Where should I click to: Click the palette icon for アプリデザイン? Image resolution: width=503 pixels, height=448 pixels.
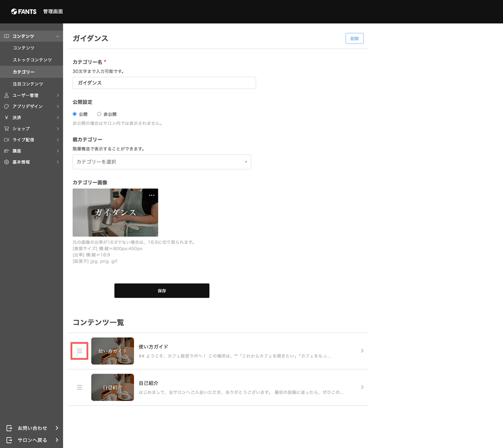coord(7,106)
